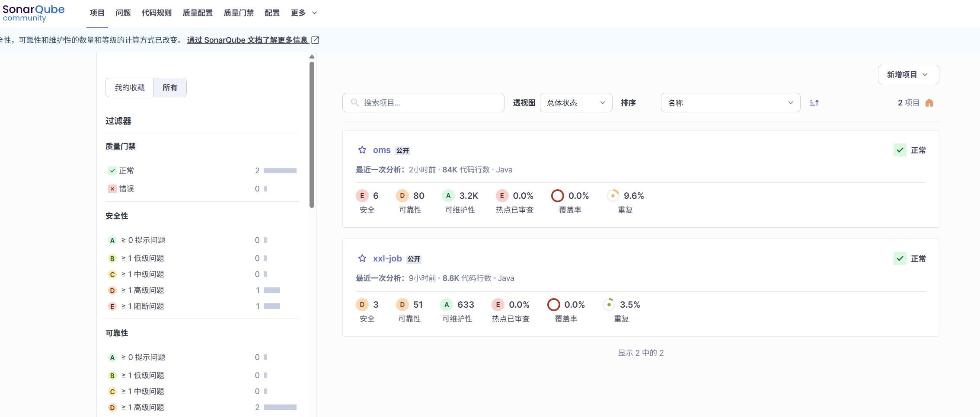Open the 质量门禁 navigation tab

pyautogui.click(x=239, y=13)
